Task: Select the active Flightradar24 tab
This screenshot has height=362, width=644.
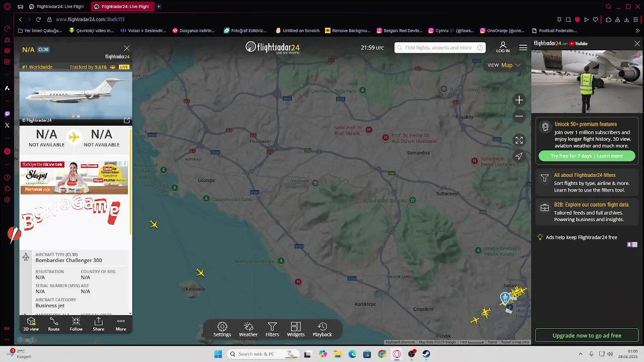Action: (x=122, y=7)
